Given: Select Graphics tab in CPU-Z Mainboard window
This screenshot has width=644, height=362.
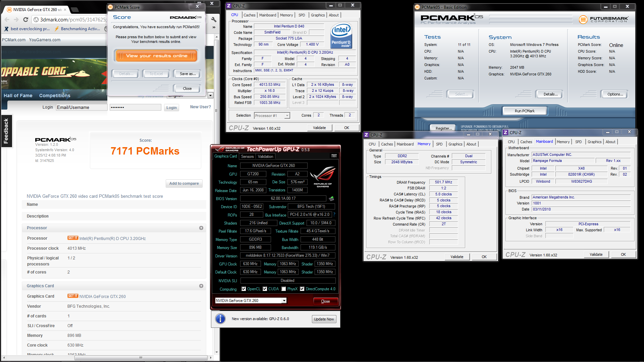Looking at the screenshot, I should [594, 142].
